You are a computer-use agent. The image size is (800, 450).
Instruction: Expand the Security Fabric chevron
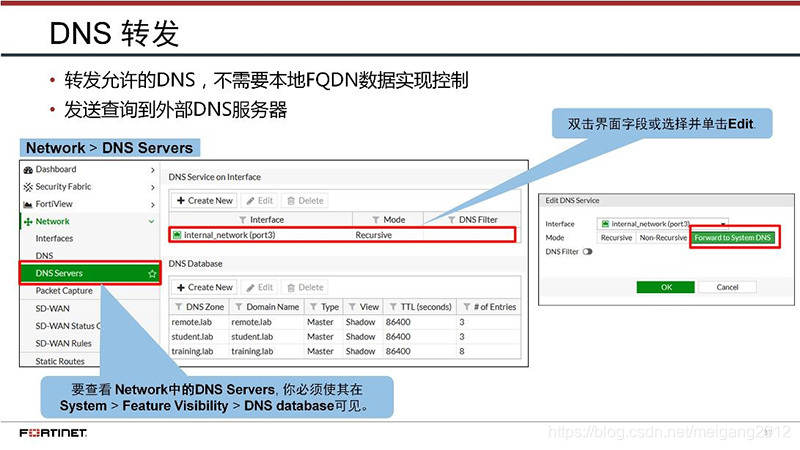click(153, 187)
